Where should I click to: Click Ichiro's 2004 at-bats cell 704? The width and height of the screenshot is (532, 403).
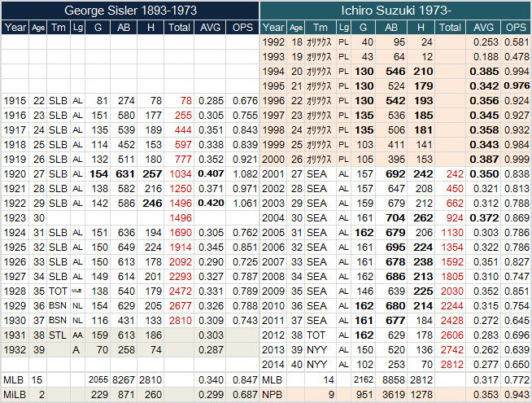[x=391, y=217]
